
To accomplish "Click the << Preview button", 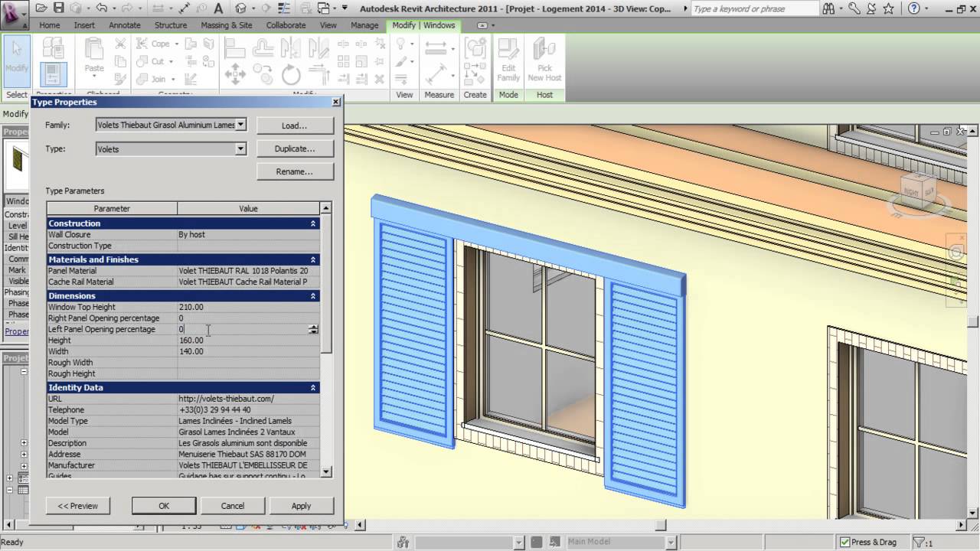I will pos(78,505).
